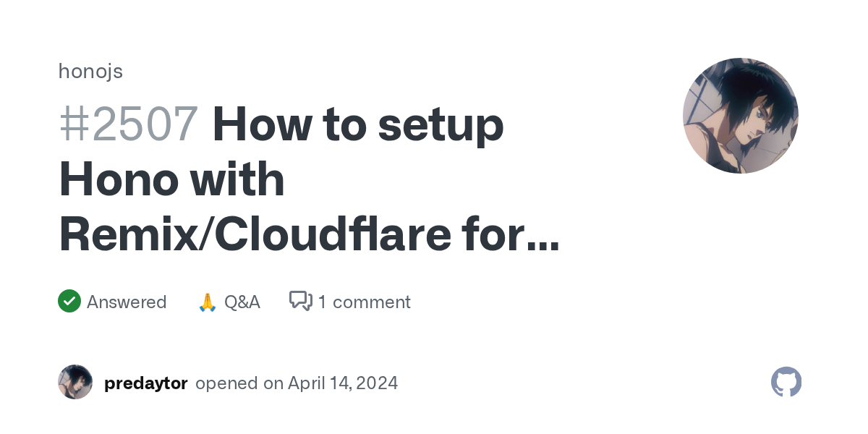Open the "1 comment" link

coord(364,302)
